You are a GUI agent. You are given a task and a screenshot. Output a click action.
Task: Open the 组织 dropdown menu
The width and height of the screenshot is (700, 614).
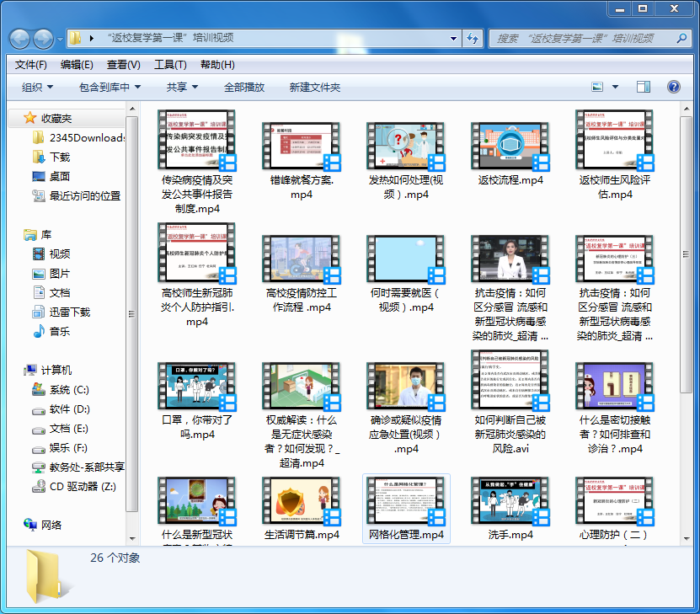[x=37, y=87]
